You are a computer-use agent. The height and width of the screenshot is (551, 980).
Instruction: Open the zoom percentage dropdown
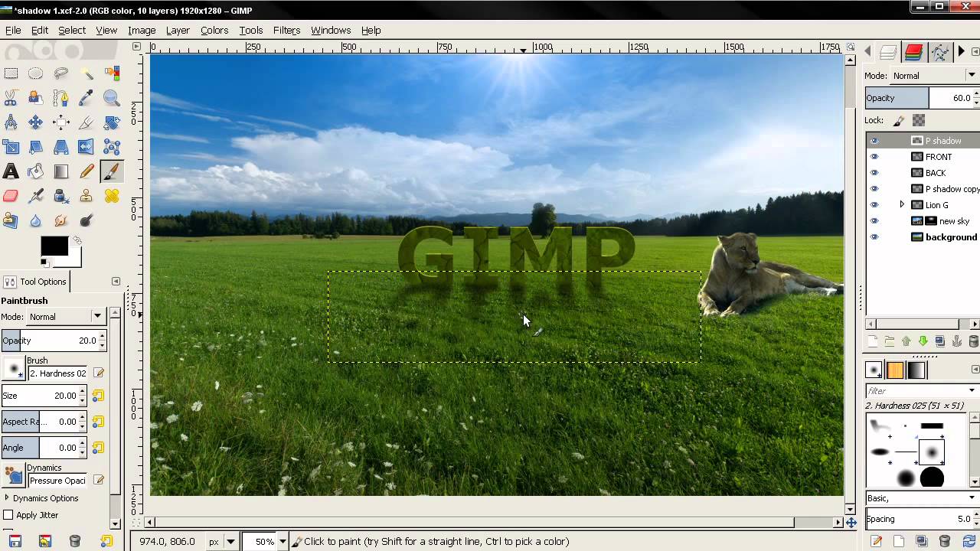(x=282, y=541)
